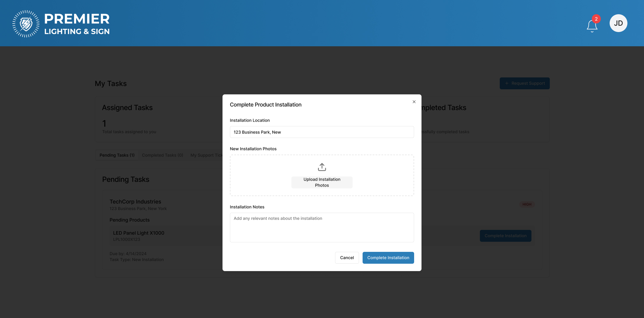The width and height of the screenshot is (644, 318).
Task: Click the TechCorp Industries task title
Action: [135, 202]
